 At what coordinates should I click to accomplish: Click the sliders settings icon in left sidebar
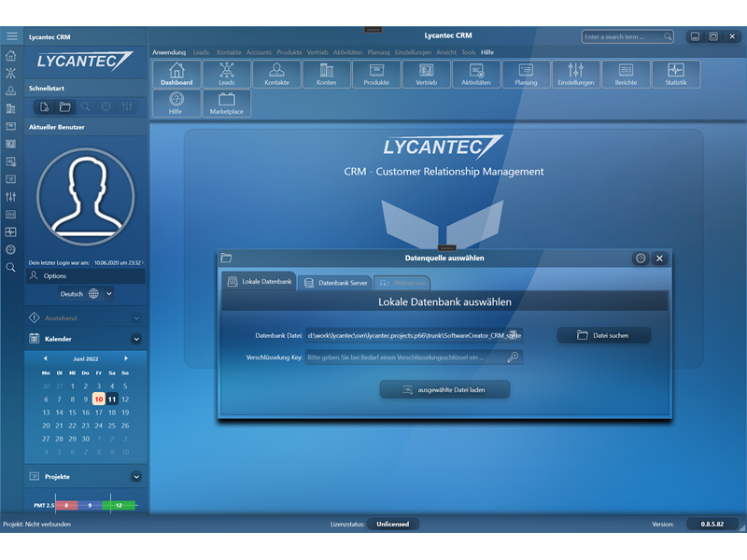(x=11, y=196)
